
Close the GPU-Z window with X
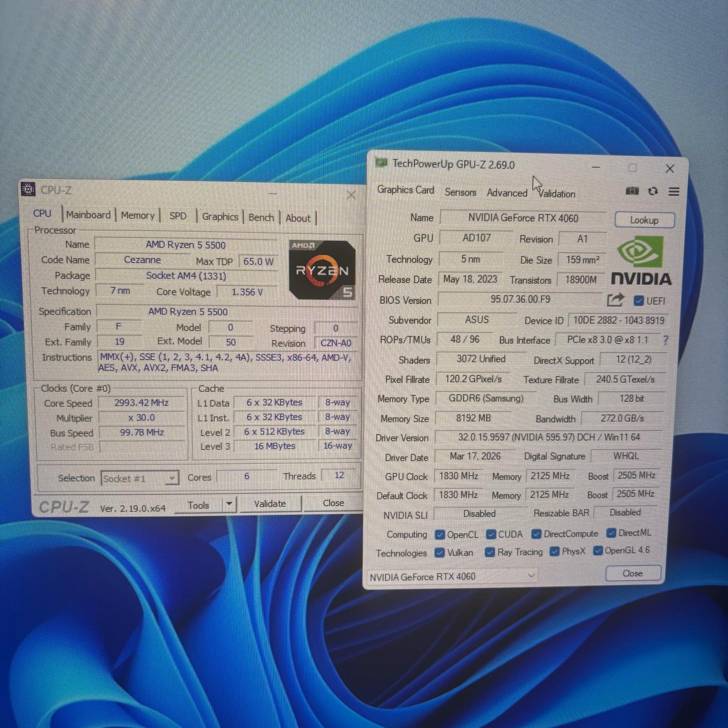[670, 168]
